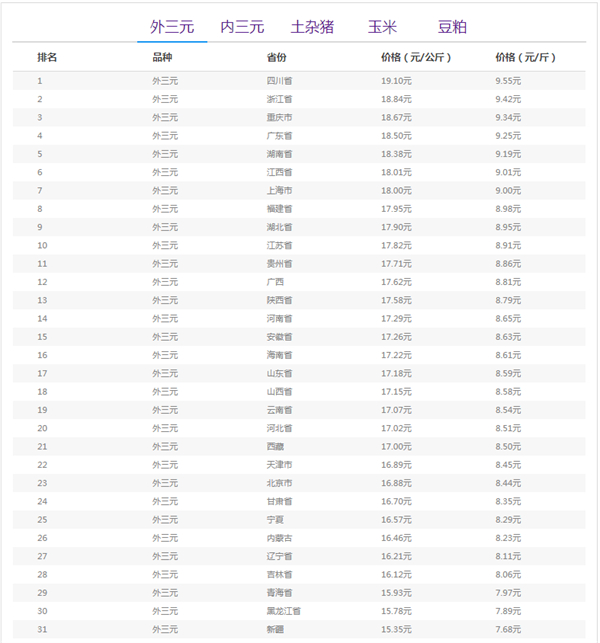This screenshot has height=643, width=600.
Task: Select the 土杂猪 tab
Action: click(x=312, y=27)
